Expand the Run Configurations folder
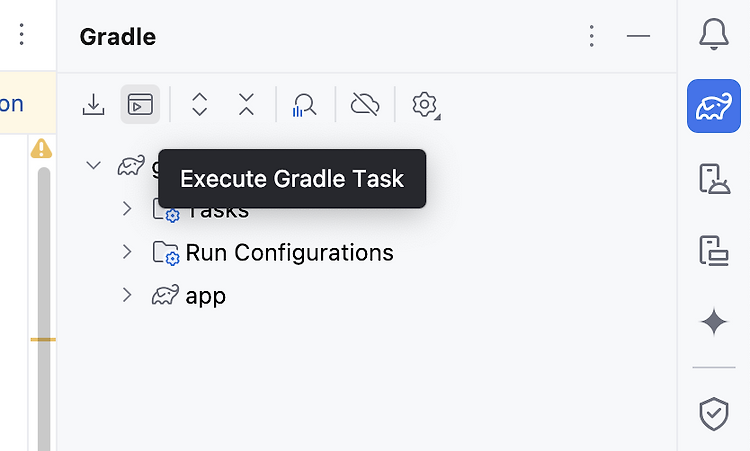The image size is (750, 451). 127,252
